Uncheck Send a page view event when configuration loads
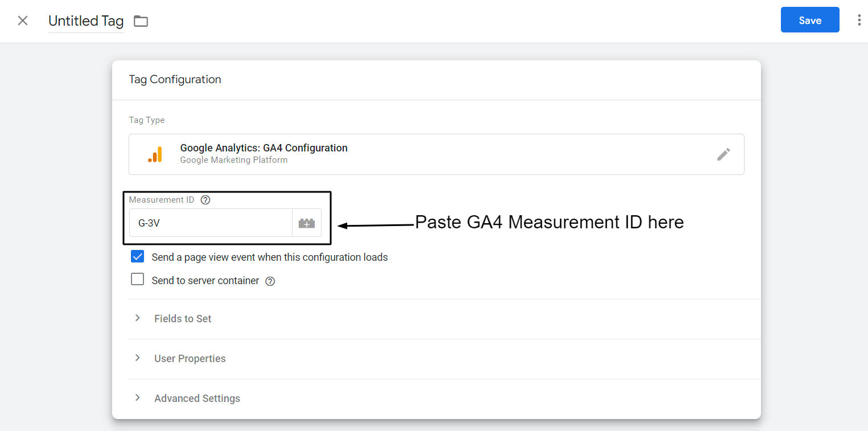 137,256
